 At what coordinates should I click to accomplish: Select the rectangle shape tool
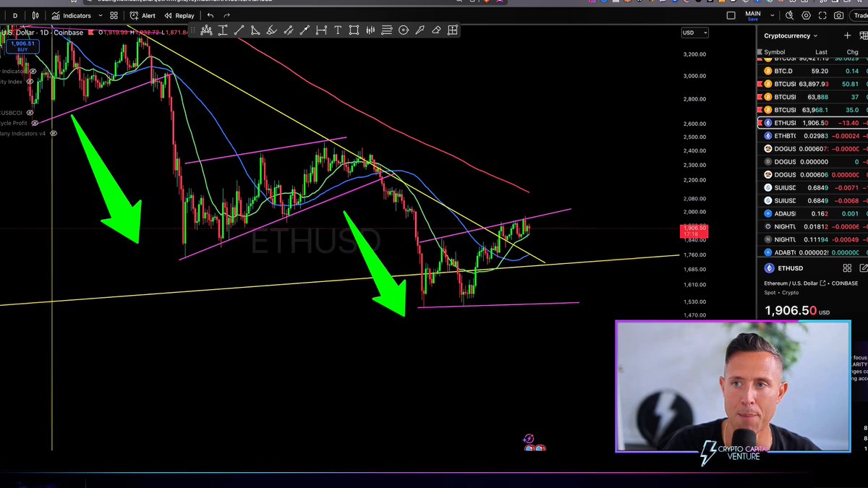click(x=354, y=30)
